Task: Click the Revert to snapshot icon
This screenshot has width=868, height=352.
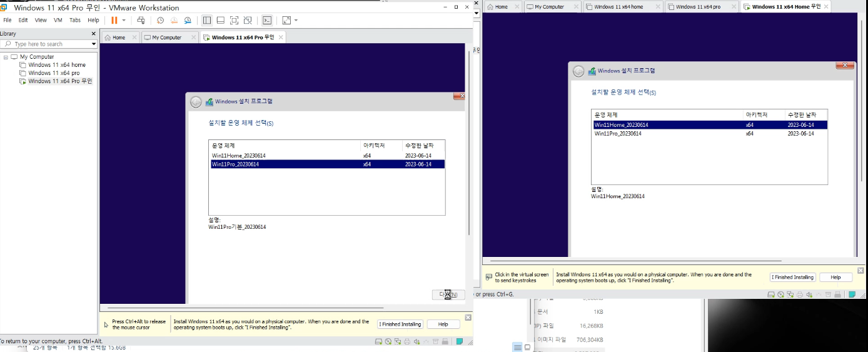Action: coord(174,20)
